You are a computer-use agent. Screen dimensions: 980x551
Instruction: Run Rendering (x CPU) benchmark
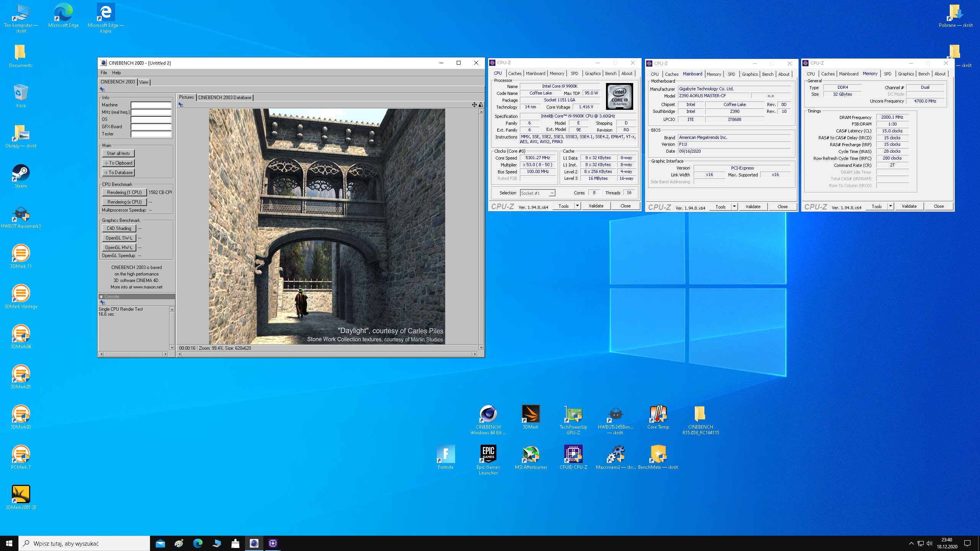124,202
